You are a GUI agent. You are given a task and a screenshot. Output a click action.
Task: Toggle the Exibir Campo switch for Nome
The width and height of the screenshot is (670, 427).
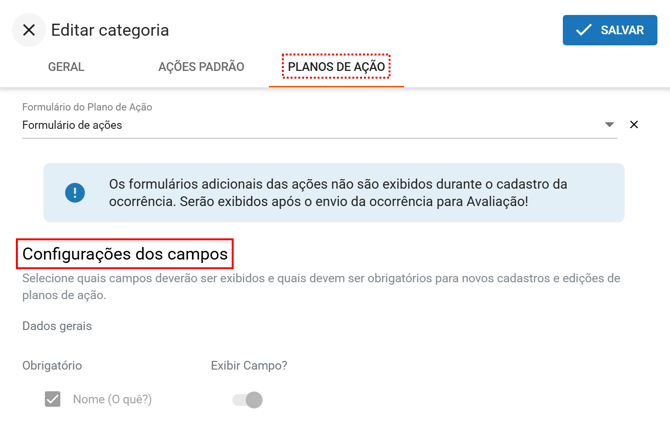coord(247,400)
